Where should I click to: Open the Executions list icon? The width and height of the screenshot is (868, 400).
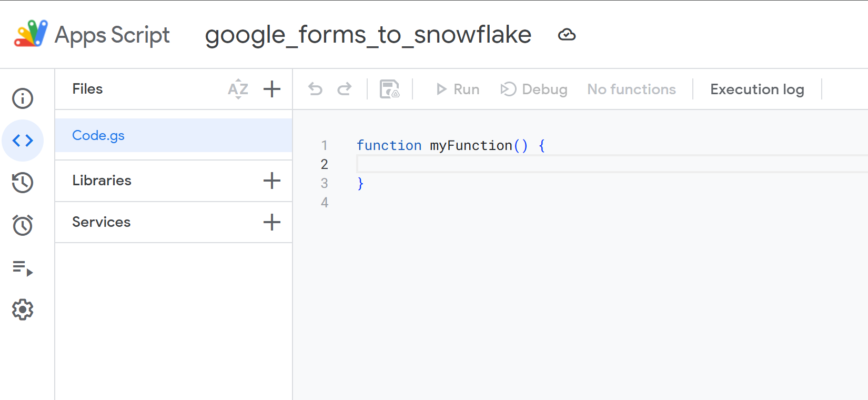click(x=23, y=268)
